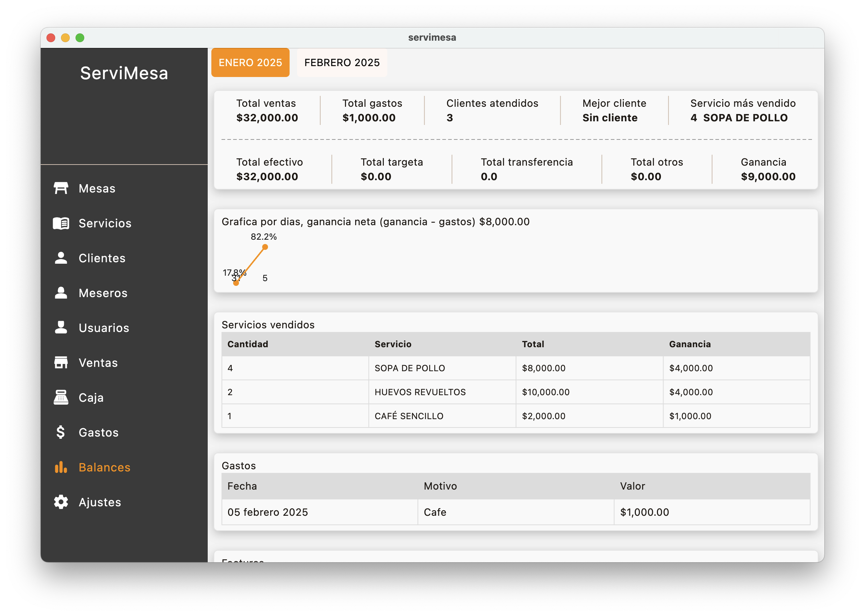Click the Caja cash register icon
Viewport: 865px width, 616px height.
click(61, 397)
